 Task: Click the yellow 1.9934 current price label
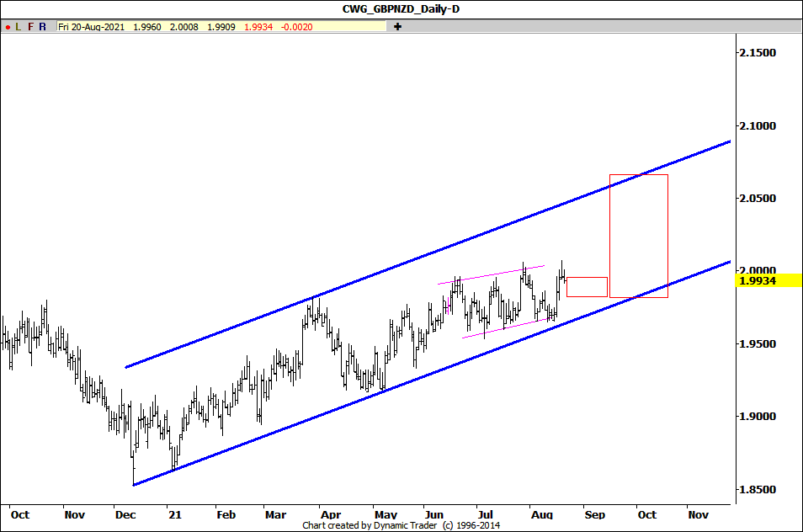click(768, 280)
